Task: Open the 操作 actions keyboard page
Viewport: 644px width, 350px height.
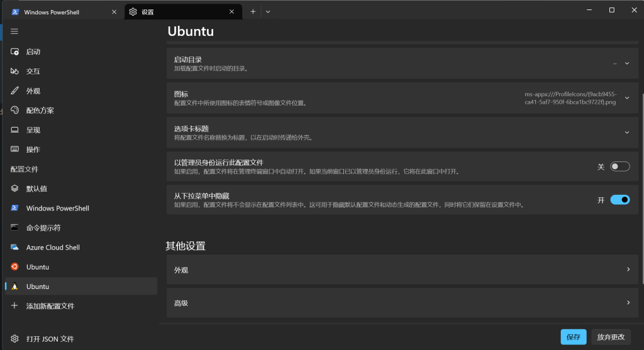Action: (x=33, y=150)
